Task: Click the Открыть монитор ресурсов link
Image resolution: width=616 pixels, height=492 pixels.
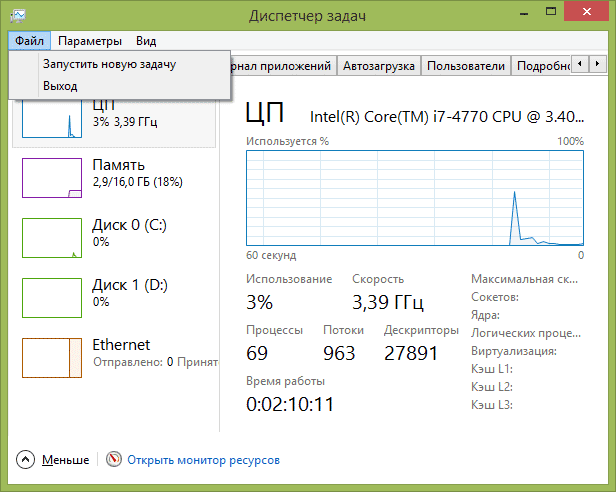Action: click(x=203, y=460)
